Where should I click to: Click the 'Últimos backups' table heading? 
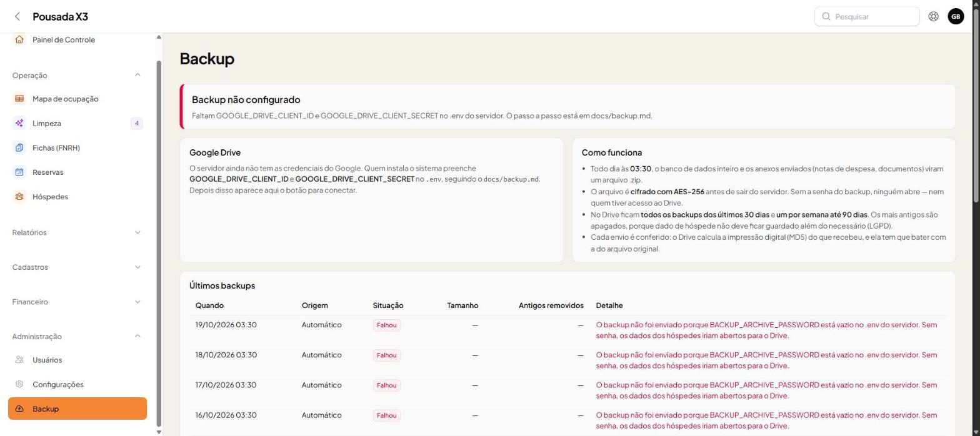222,285
